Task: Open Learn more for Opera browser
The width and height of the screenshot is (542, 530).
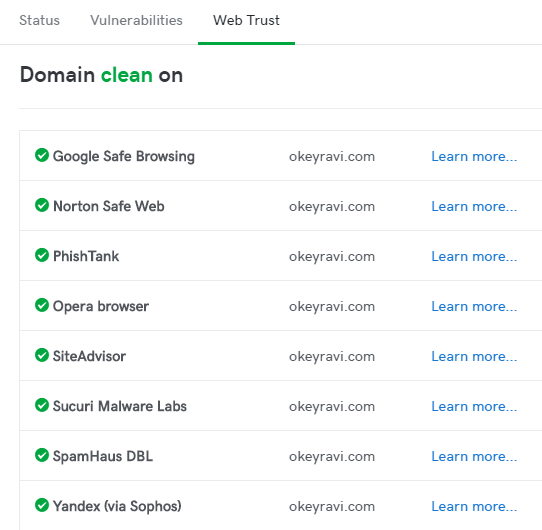Action: [x=474, y=307]
